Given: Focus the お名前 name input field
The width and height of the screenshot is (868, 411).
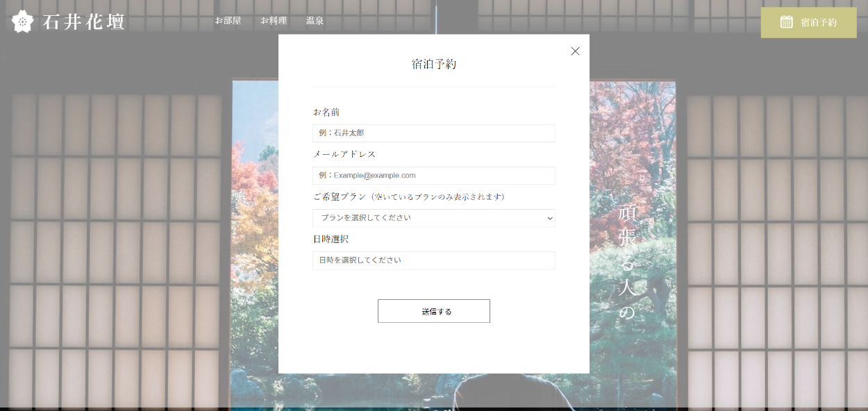Looking at the screenshot, I should click(x=433, y=133).
